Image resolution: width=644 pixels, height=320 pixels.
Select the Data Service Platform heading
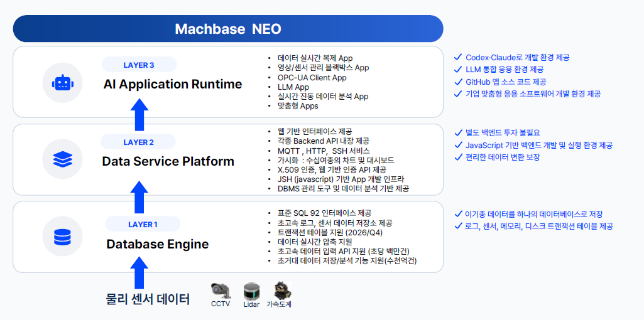(168, 161)
